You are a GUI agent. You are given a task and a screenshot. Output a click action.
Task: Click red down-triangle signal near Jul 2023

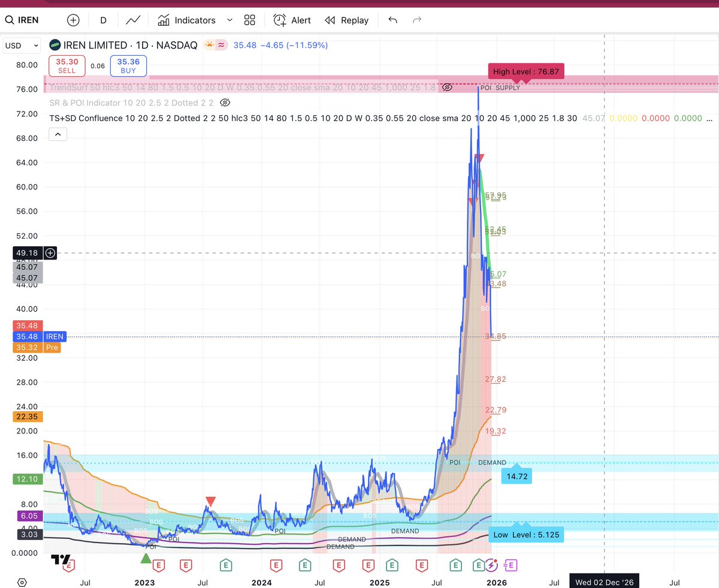click(210, 501)
